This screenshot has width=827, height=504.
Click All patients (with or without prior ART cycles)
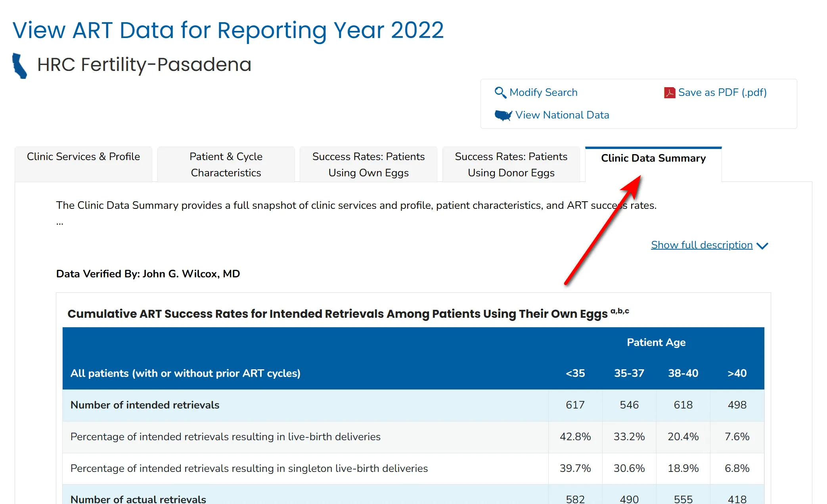(185, 373)
